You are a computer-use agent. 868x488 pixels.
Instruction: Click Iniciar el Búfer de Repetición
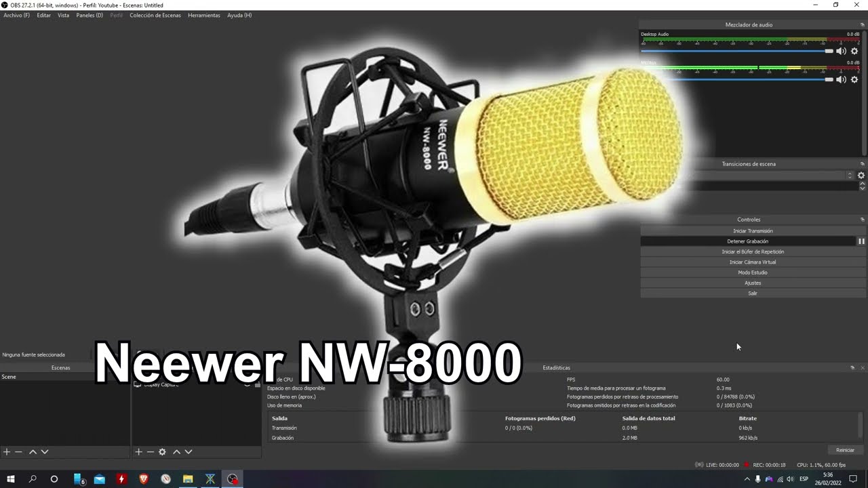[x=753, y=251]
